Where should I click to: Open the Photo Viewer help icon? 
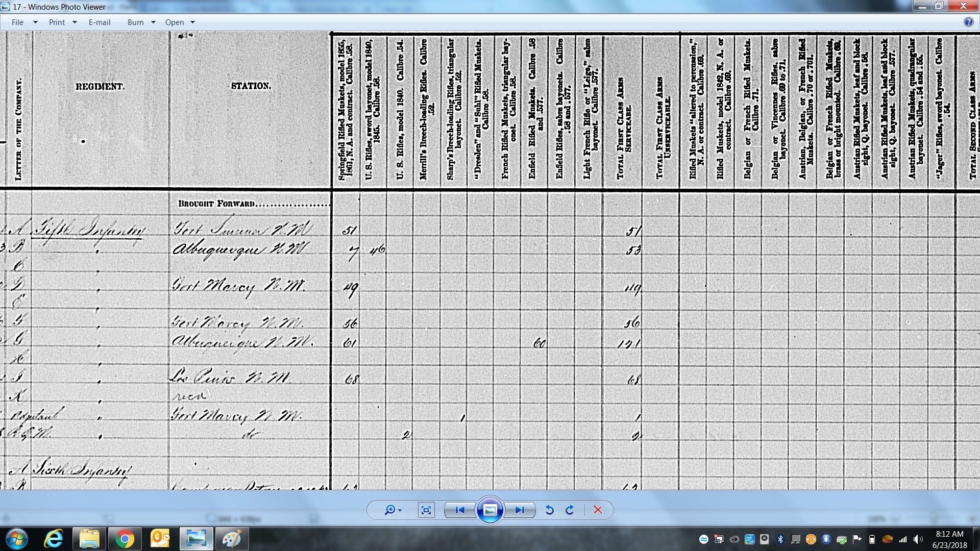tap(968, 22)
